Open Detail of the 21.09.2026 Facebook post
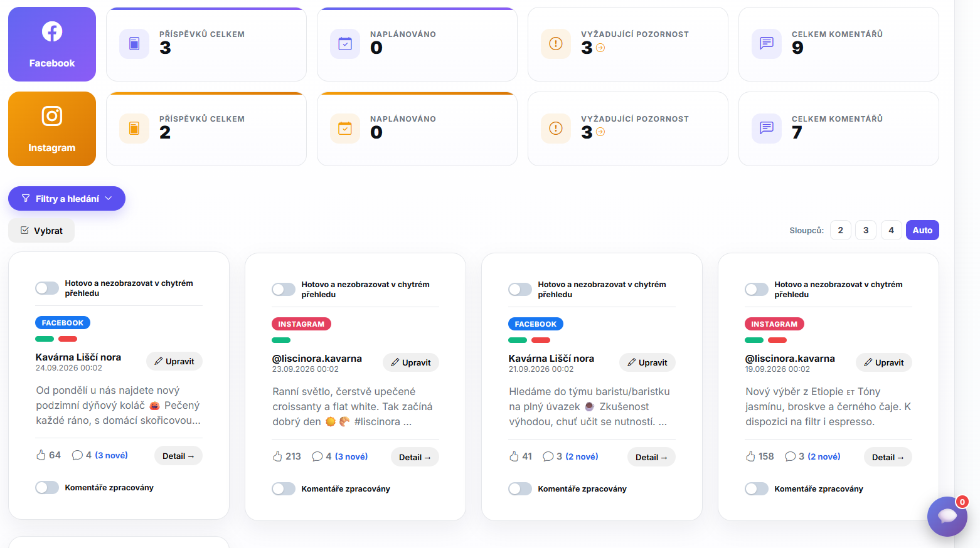This screenshot has height=548, width=980. point(651,457)
